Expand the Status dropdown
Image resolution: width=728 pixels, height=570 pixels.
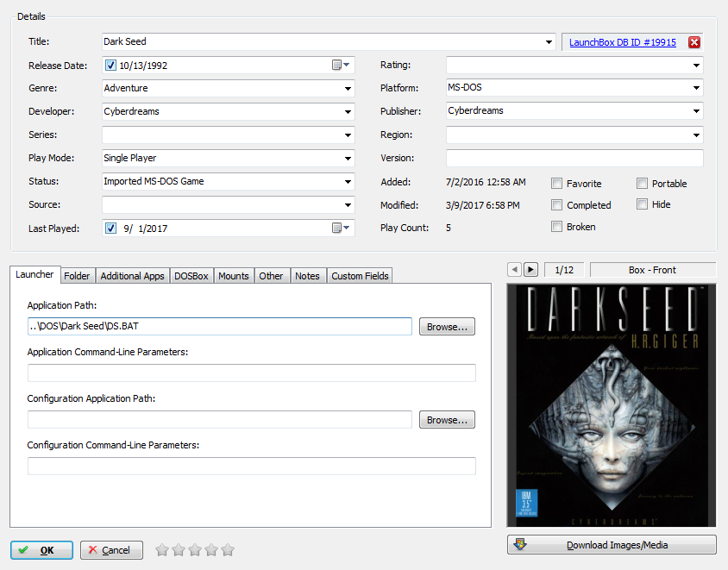348,181
